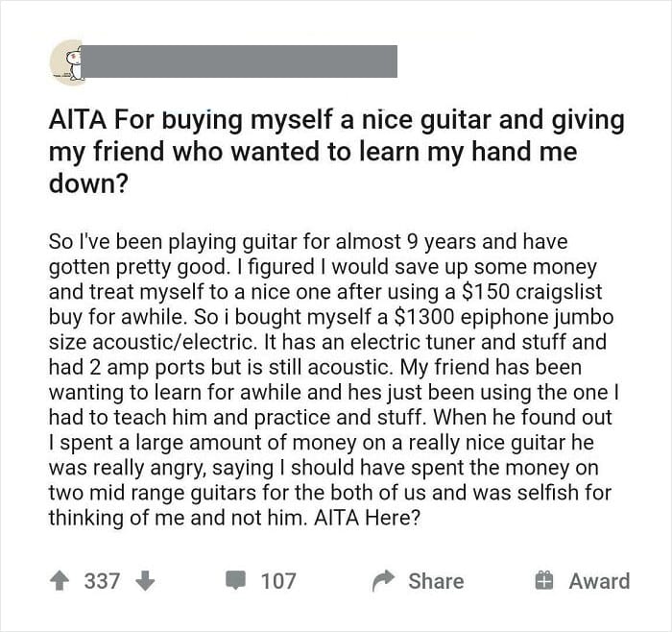Open the 107 comments count
This screenshot has height=632, width=672.
(x=278, y=581)
